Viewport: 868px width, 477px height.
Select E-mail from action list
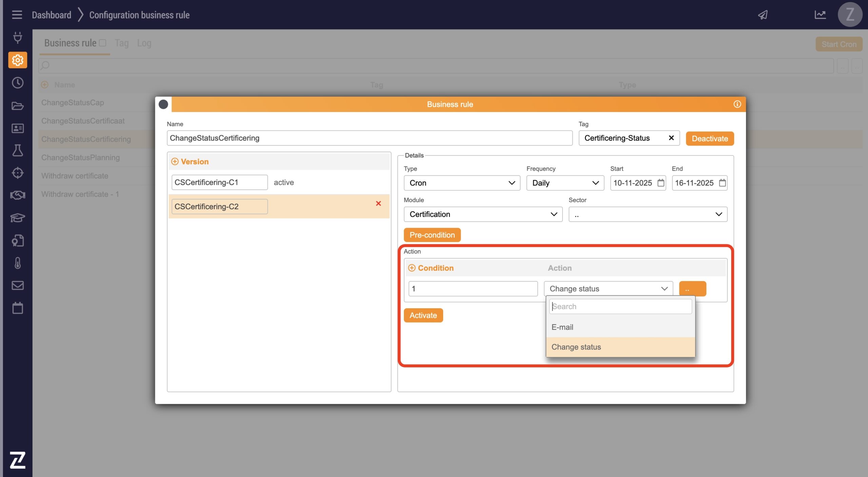point(563,327)
